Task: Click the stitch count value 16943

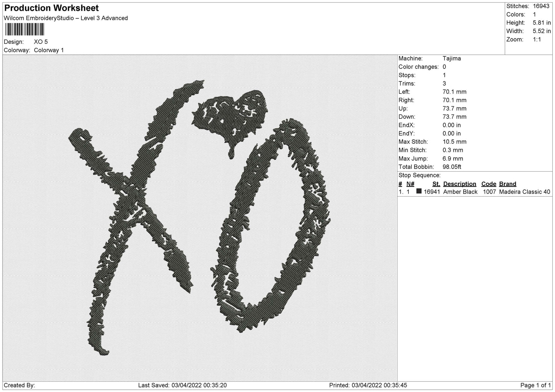Action: click(x=542, y=6)
